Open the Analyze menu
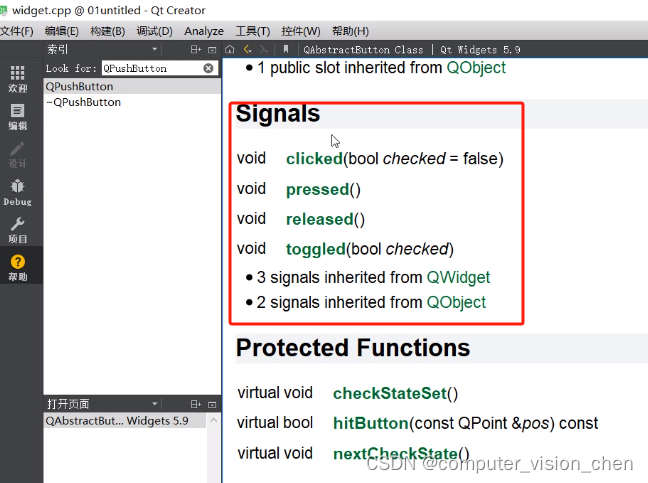The width and height of the screenshot is (648, 483). pyautogui.click(x=204, y=31)
